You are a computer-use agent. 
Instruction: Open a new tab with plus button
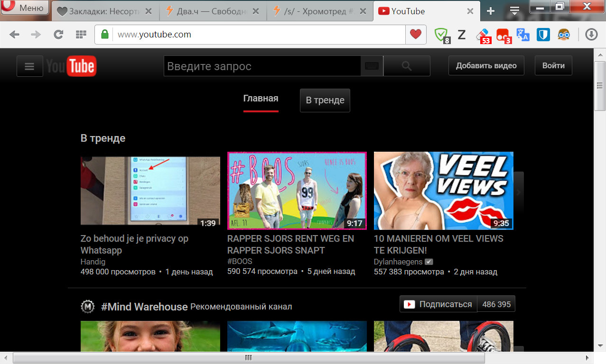(x=491, y=11)
